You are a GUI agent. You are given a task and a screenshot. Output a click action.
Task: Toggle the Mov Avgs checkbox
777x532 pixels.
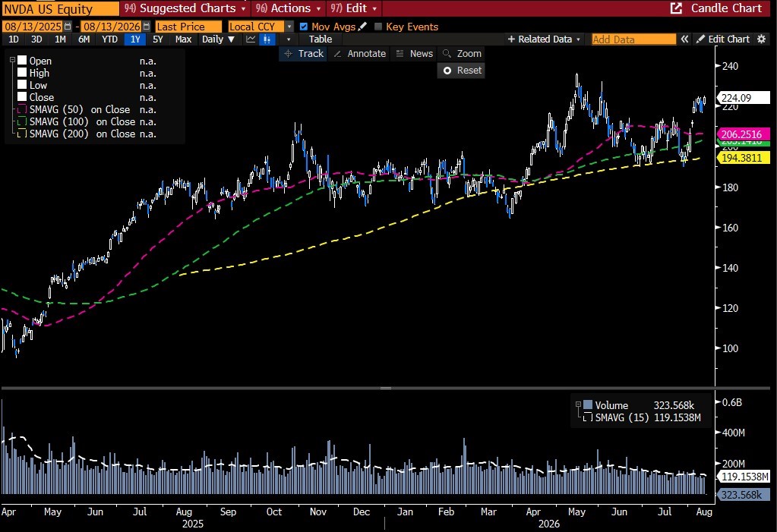(304, 27)
